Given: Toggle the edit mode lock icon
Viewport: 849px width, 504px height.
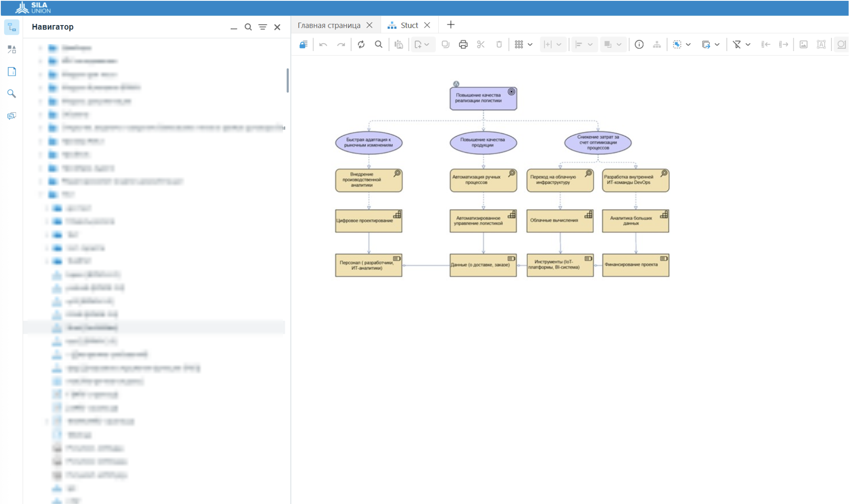Looking at the screenshot, I should (304, 44).
